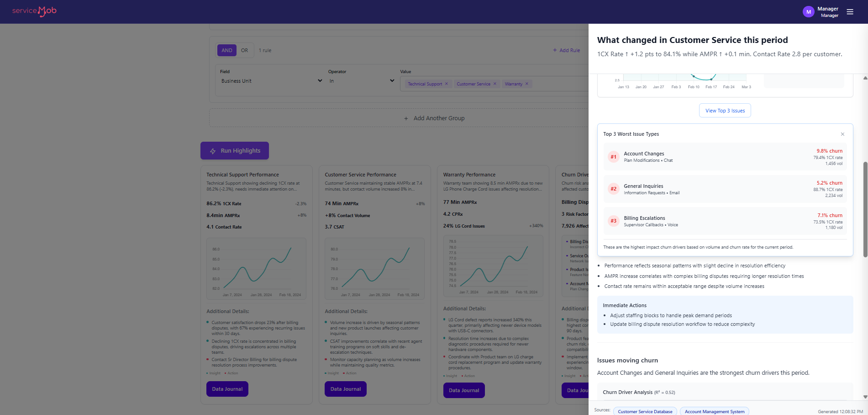Open Data Journal under Technical Support Performance
The image size is (868, 415).
click(227, 388)
